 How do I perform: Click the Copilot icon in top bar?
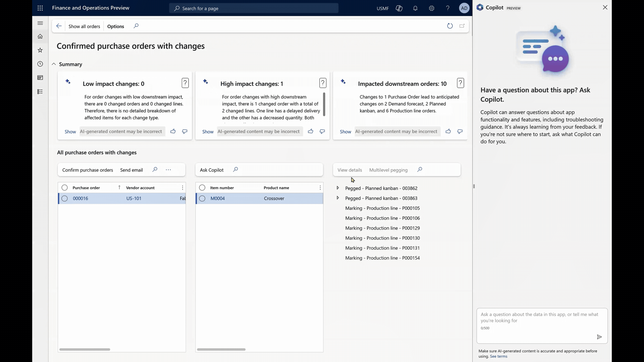(x=399, y=8)
